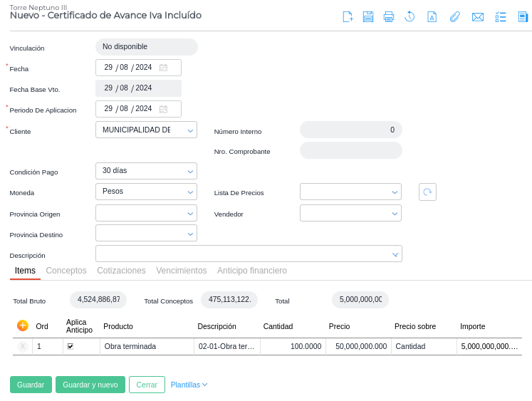Click the Cerrar button

point(147,385)
